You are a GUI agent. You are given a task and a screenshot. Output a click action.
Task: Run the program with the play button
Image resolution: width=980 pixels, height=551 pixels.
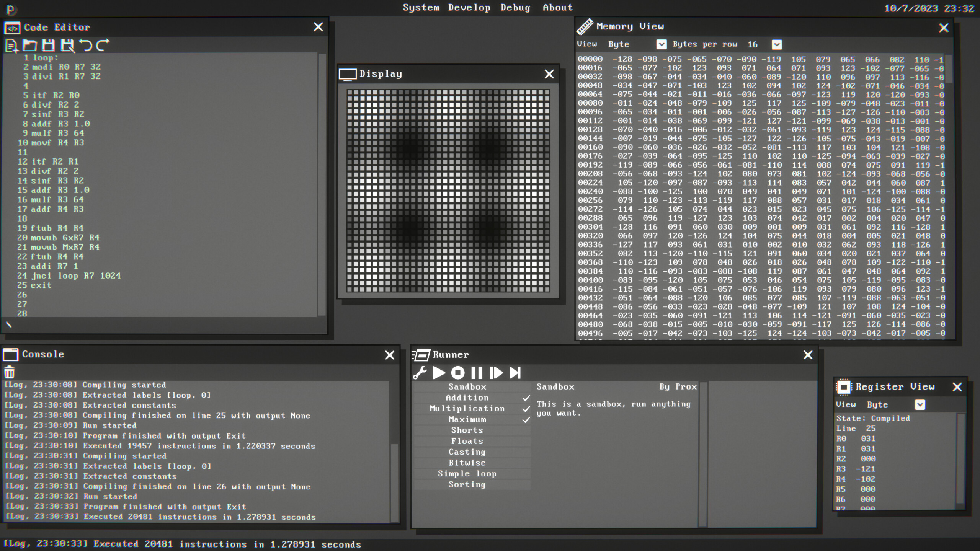coord(439,373)
